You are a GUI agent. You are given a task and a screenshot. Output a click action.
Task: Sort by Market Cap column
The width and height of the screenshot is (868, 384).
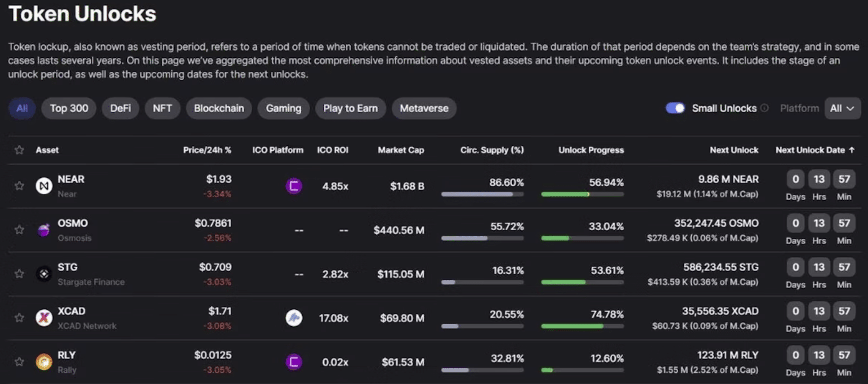pos(401,150)
